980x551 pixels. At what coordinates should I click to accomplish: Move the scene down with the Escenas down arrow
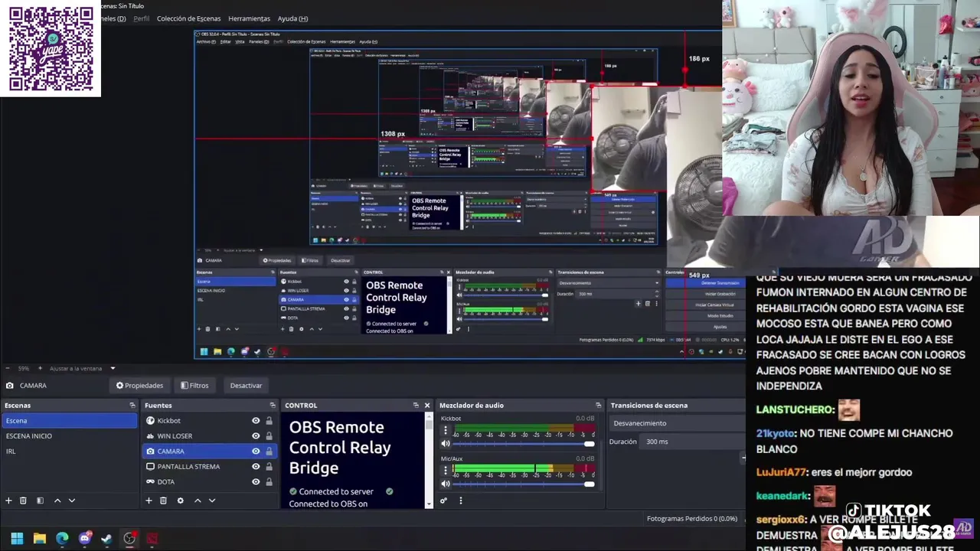pos(72,500)
